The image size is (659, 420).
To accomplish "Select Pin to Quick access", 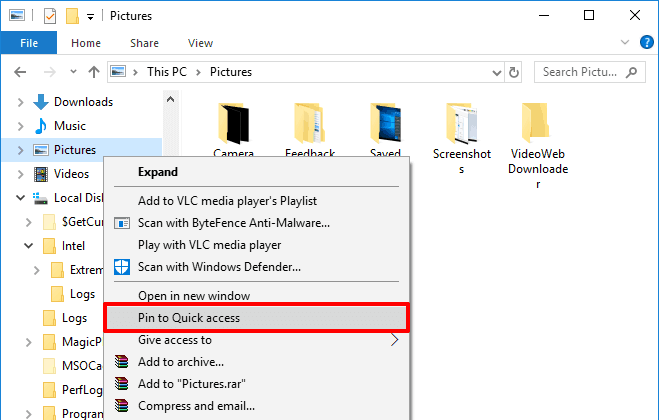I will click(x=189, y=318).
